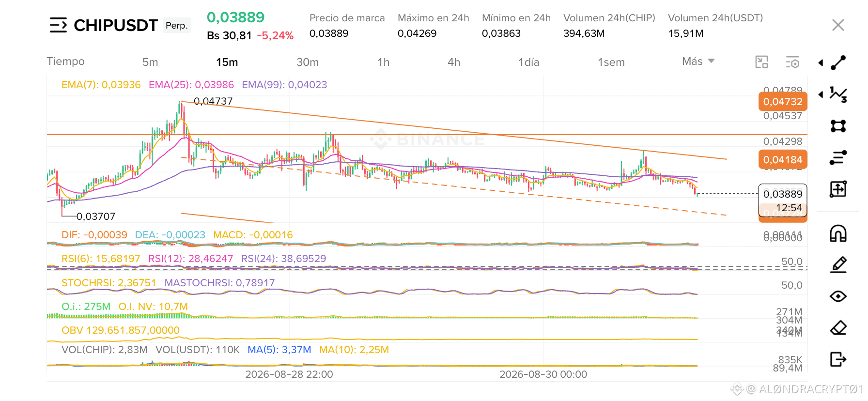Select the MACD: -0,00016 label
The width and height of the screenshot is (868, 401).
click(253, 235)
